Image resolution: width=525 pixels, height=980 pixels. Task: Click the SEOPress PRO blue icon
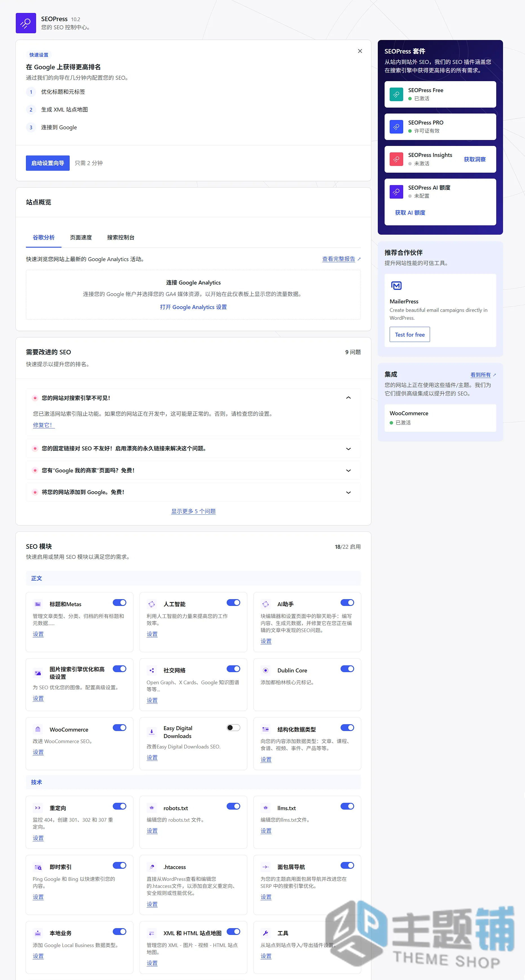click(x=396, y=126)
